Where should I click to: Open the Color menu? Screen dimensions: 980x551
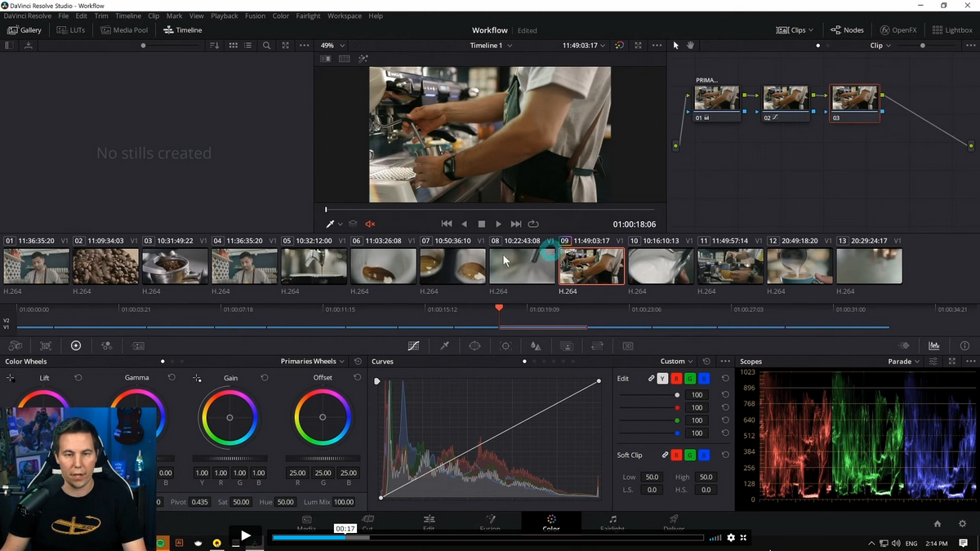[281, 16]
